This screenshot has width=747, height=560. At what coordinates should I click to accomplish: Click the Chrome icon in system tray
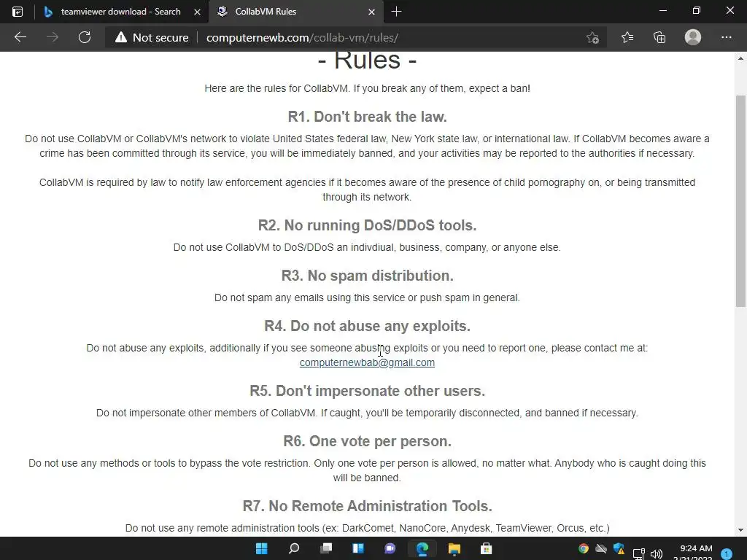point(583,549)
